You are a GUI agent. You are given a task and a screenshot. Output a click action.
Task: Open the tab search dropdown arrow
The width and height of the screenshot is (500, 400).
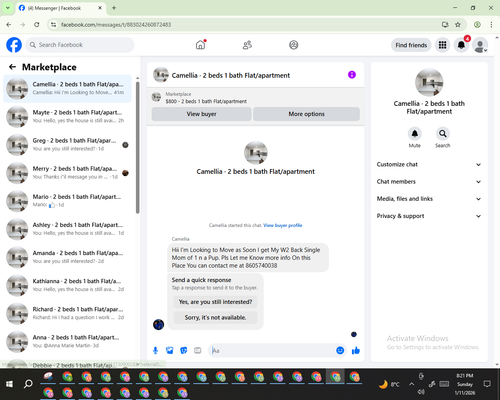(7, 8)
